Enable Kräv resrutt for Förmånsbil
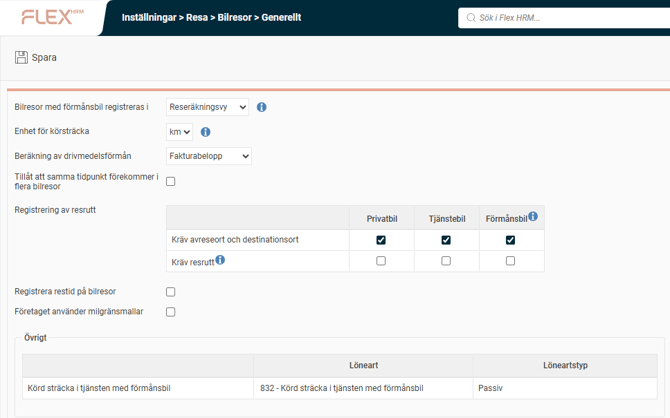 pyautogui.click(x=510, y=261)
